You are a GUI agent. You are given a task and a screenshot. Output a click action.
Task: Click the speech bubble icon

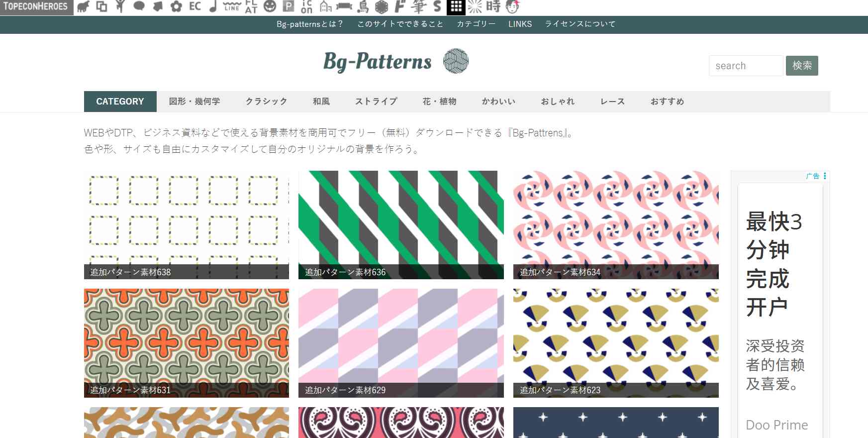139,6
